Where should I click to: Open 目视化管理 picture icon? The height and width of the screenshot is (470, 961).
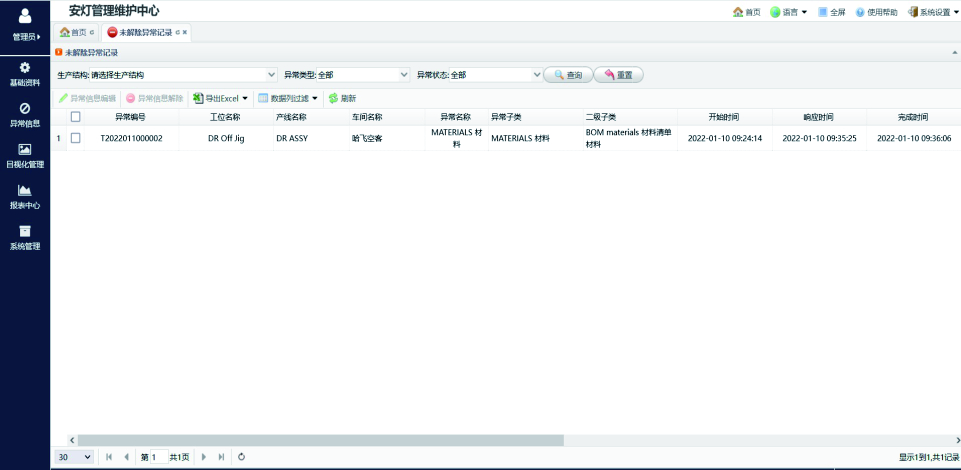pos(25,149)
